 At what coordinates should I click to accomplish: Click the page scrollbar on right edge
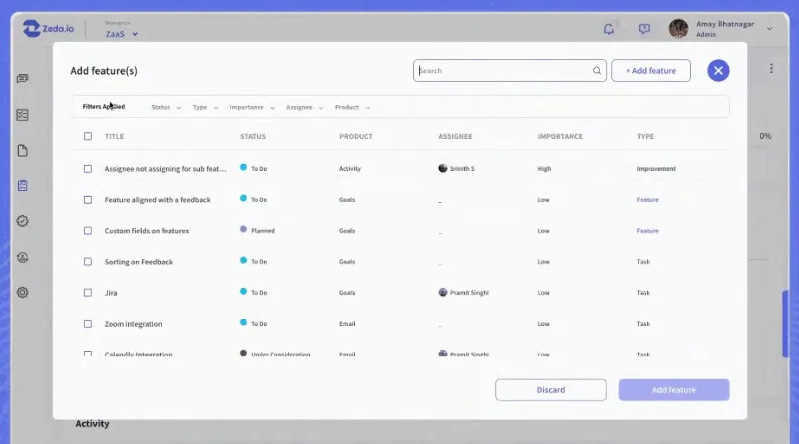[x=785, y=324]
